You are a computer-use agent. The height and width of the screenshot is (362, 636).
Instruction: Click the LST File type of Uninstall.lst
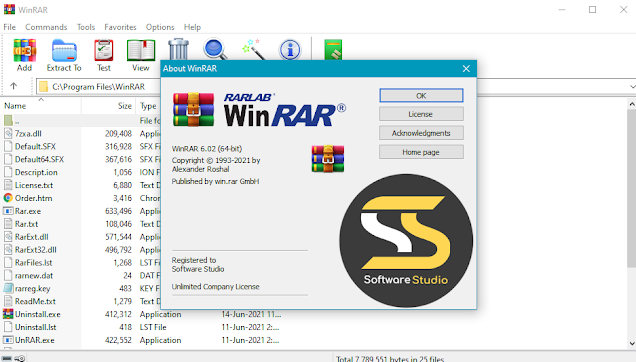(x=153, y=327)
